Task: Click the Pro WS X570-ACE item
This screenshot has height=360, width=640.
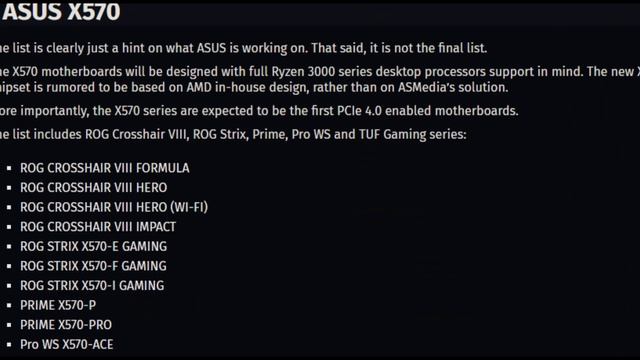Action: coord(67,344)
